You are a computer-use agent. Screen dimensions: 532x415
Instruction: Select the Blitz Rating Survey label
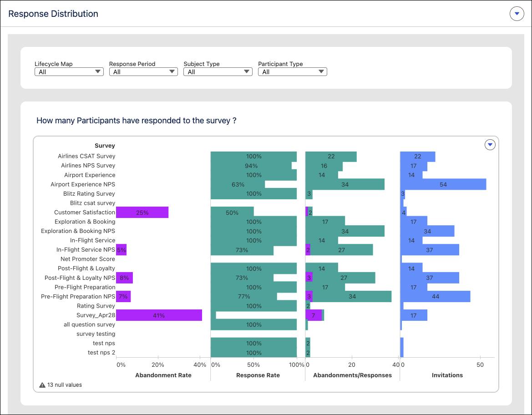point(89,194)
